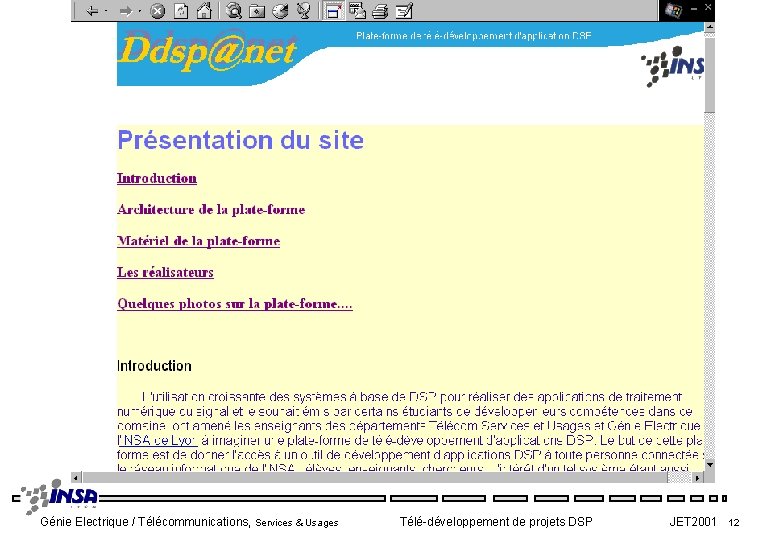780x540 pixels.
Task: Click the black Introduction section heading
Action: [154, 366]
